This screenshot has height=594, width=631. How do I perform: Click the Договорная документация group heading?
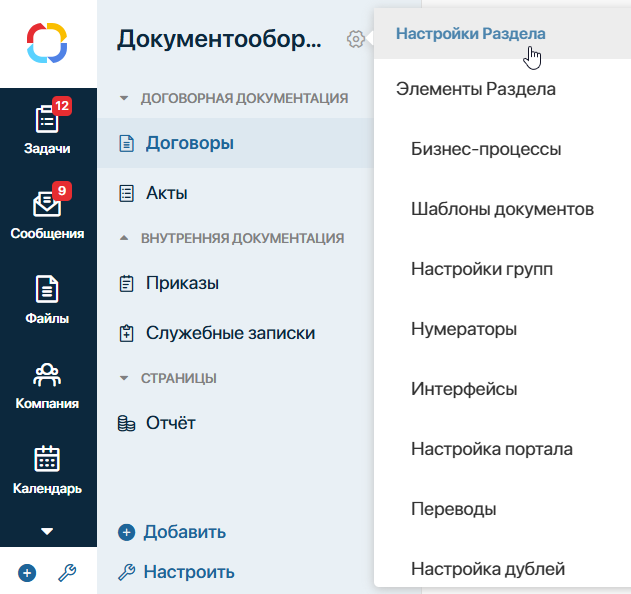click(244, 98)
